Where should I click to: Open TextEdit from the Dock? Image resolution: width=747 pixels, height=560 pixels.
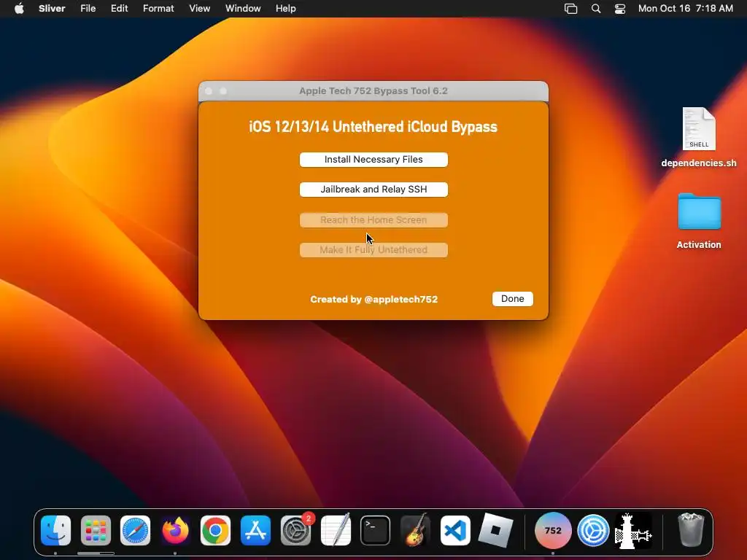[x=336, y=531]
